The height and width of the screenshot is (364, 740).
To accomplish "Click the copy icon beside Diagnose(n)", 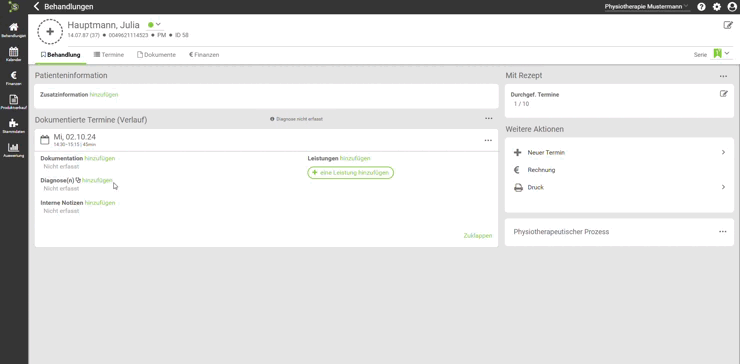I will (x=78, y=180).
